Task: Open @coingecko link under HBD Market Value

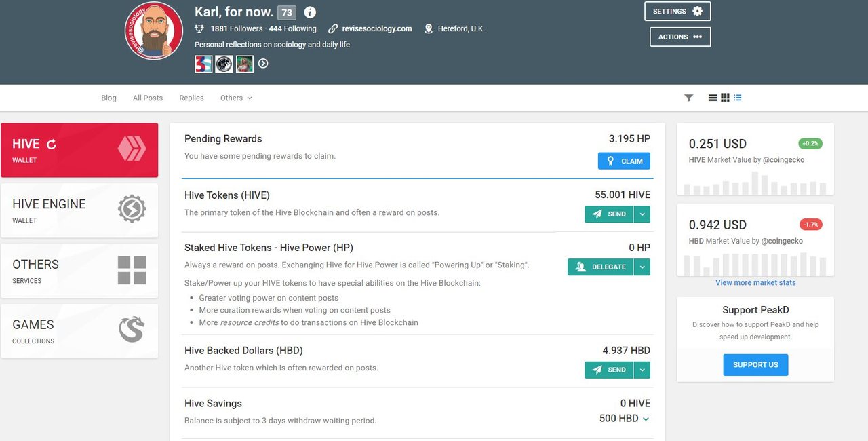Action: point(782,241)
